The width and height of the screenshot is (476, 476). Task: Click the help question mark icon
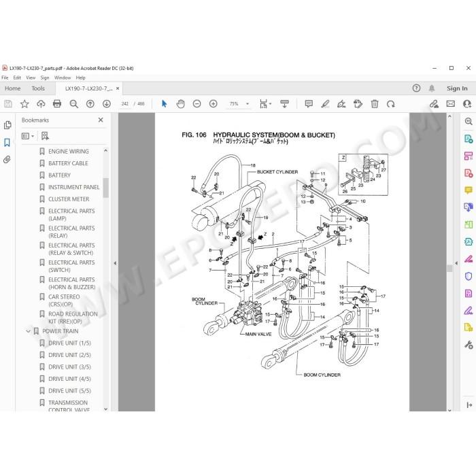[x=416, y=88]
